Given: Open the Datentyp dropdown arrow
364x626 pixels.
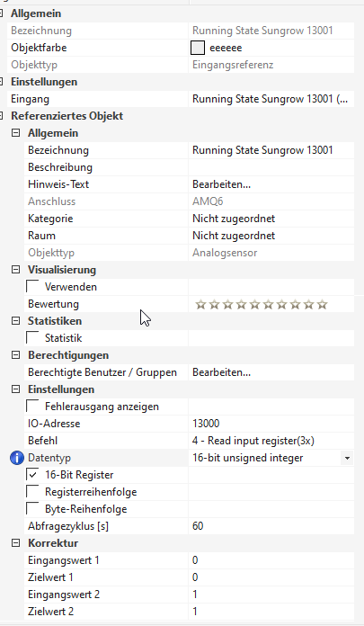Looking at the screenshot, I should coord(347,458).
